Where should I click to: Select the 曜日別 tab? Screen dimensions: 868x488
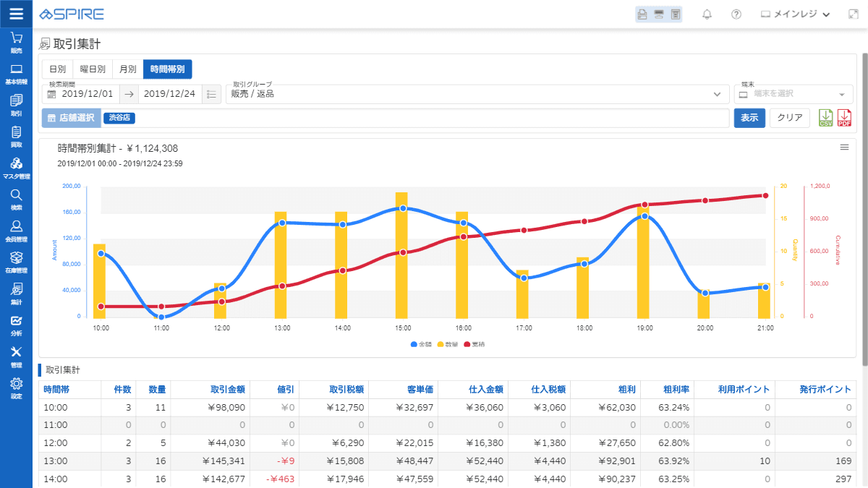[x=93, y=69]
